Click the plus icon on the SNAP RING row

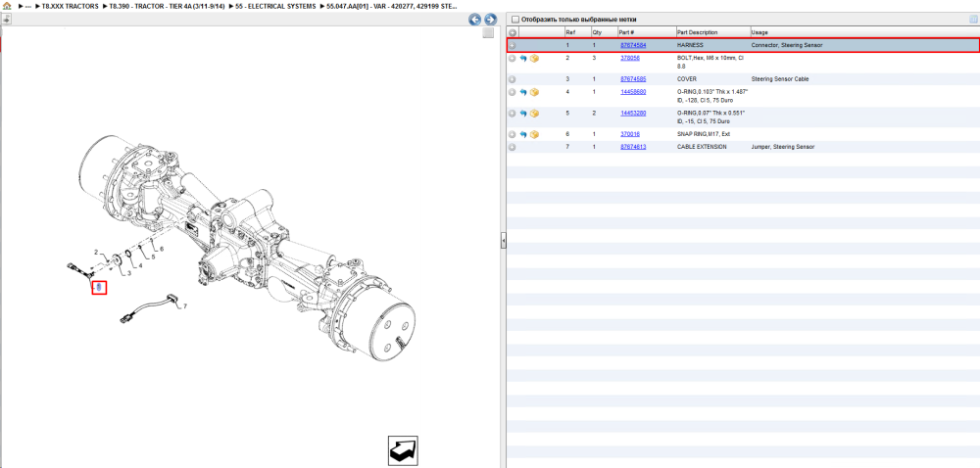512,134
